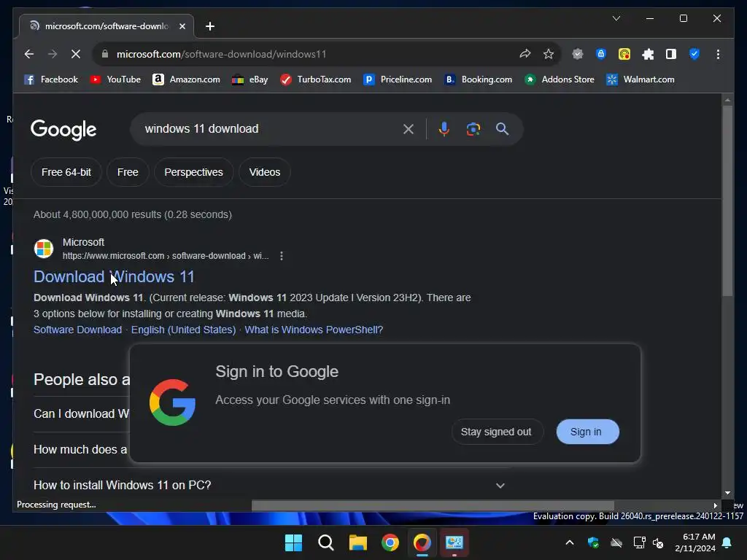The image size is (747, 560).
Task: Open the three-dot menu beside Microsoft result
Action: (282, 256)
